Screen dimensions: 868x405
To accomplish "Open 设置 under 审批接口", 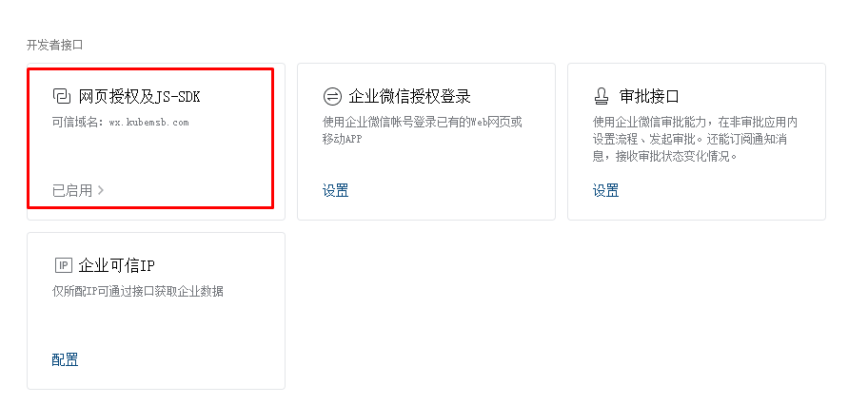I will [x=605, y=191].
